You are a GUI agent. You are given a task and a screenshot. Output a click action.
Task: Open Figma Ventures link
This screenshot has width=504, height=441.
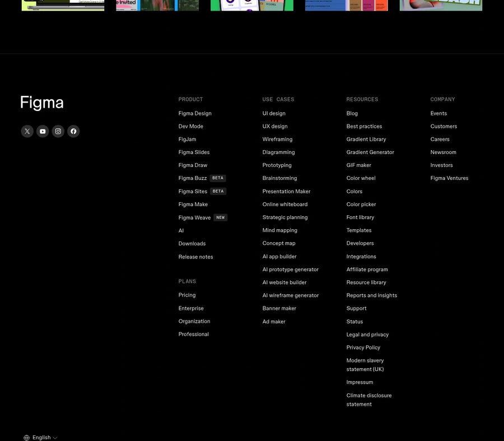449,178
